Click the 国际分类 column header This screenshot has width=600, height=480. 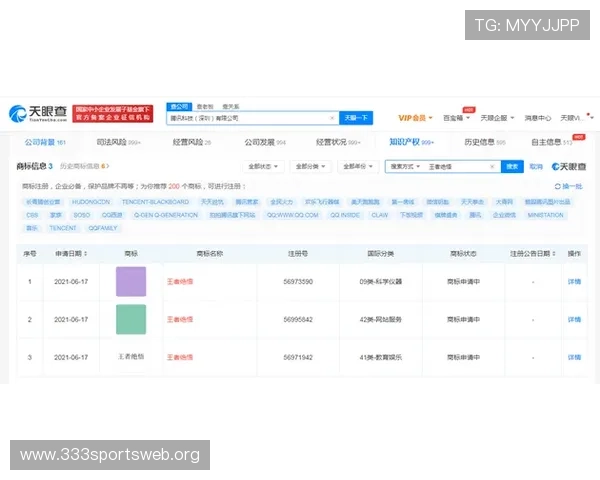pyautogui.click(x=381, y=253)
